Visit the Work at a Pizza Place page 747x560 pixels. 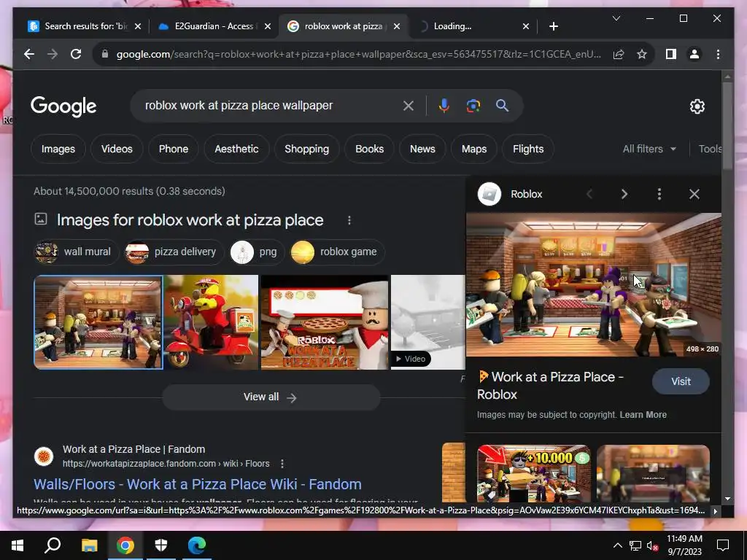[x=681, y=381]
